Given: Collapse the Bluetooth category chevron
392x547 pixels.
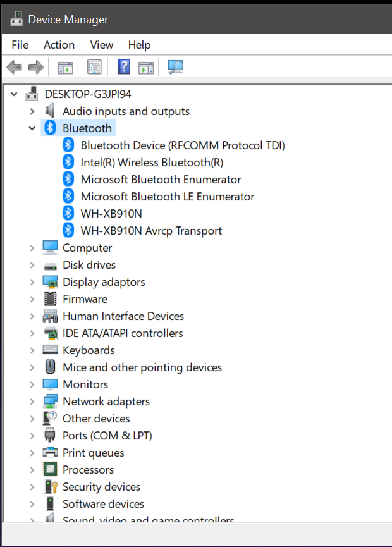Looking at the screenshot, I should click(x=32, y=128).
